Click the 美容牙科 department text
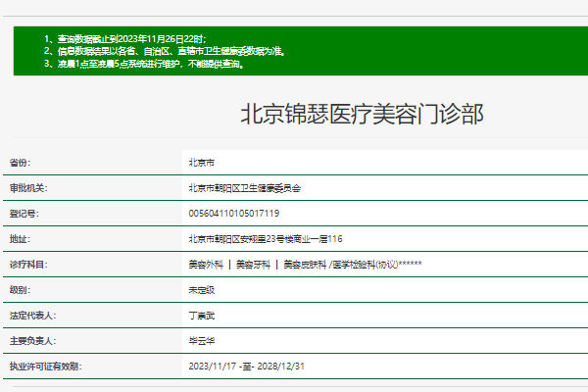The image size is (588, 392). point(252,265)
